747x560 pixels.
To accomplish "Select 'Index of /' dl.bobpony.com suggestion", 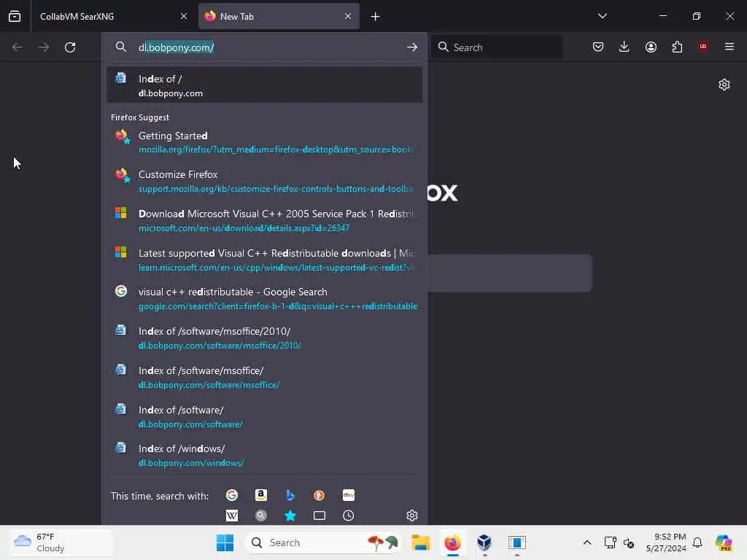I will pos(264,85).
